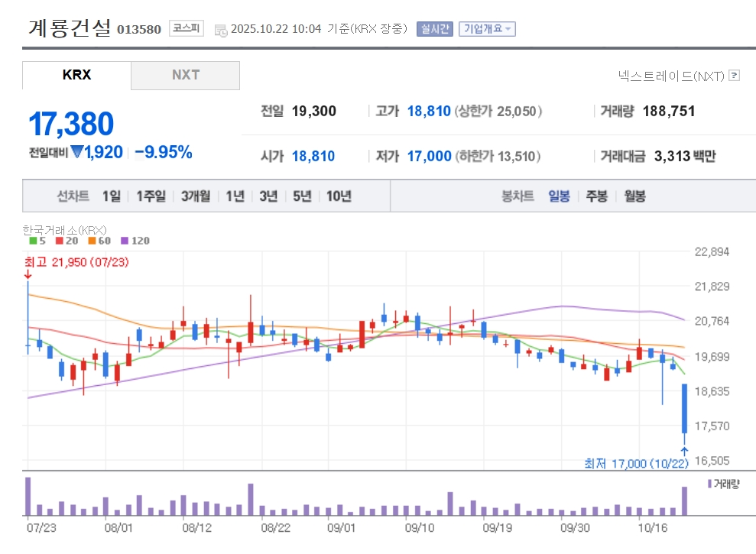The width and height of the screenshot is (756, 554).
Task: Select the 월봉 monthly candle chart
Action: click(x=635, y=196)
